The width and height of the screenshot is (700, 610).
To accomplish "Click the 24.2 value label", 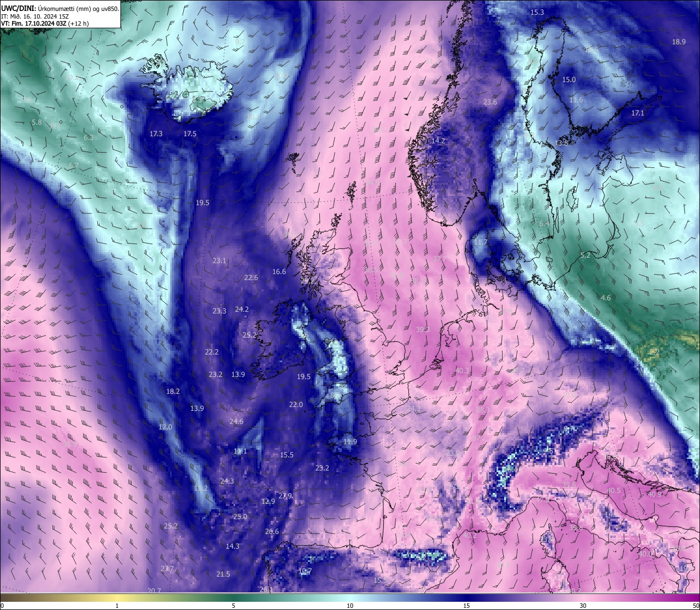I will tap(242, 309).
